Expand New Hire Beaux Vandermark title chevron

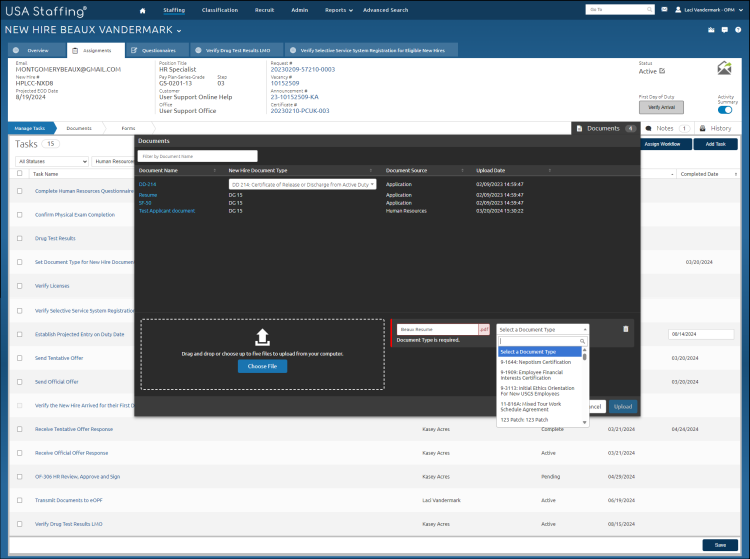point(179,31)
